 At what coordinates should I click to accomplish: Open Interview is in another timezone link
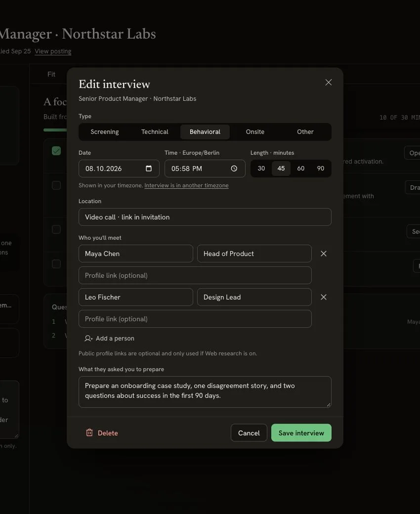(186, 185)
